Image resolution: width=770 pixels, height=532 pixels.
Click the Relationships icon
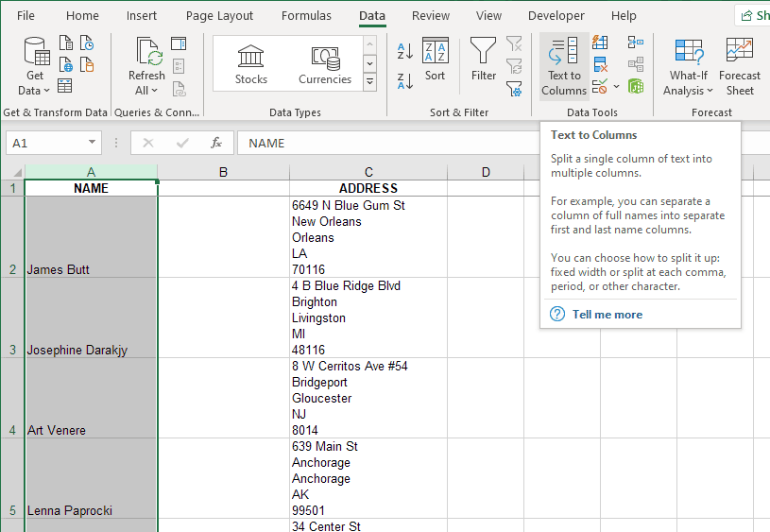point(636,64)
